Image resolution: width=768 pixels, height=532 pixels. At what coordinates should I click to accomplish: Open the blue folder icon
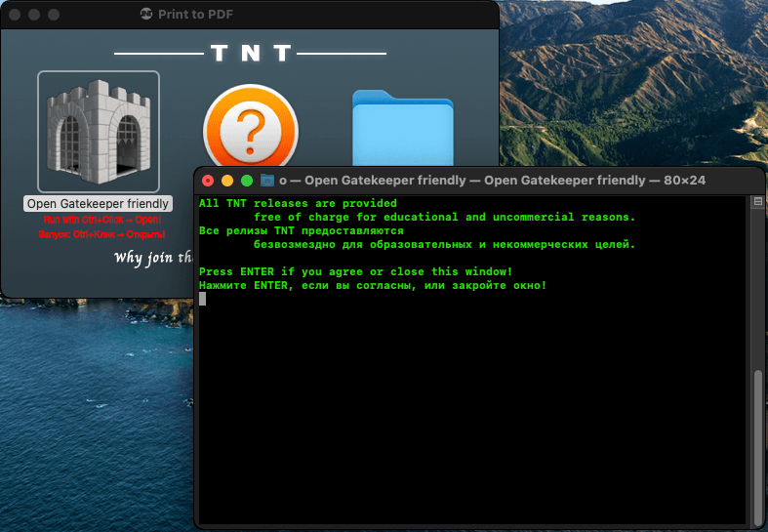pos(403,128)
